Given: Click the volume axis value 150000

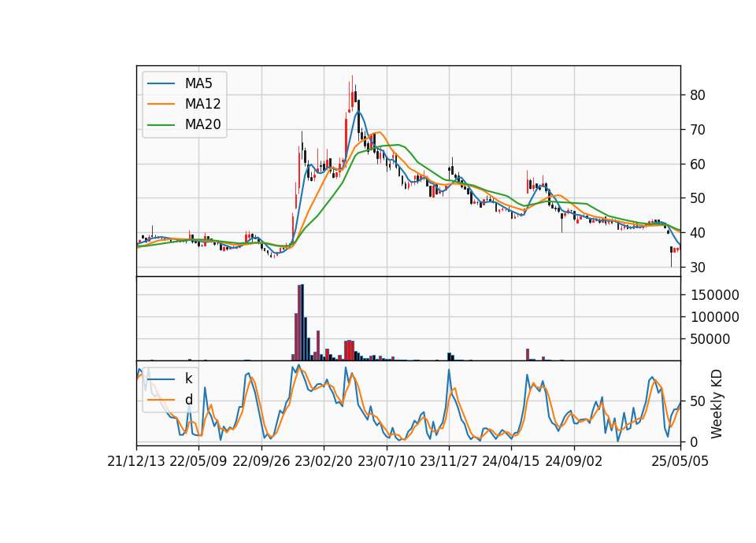Looking at the screenshot, I should tap(715, 295).
